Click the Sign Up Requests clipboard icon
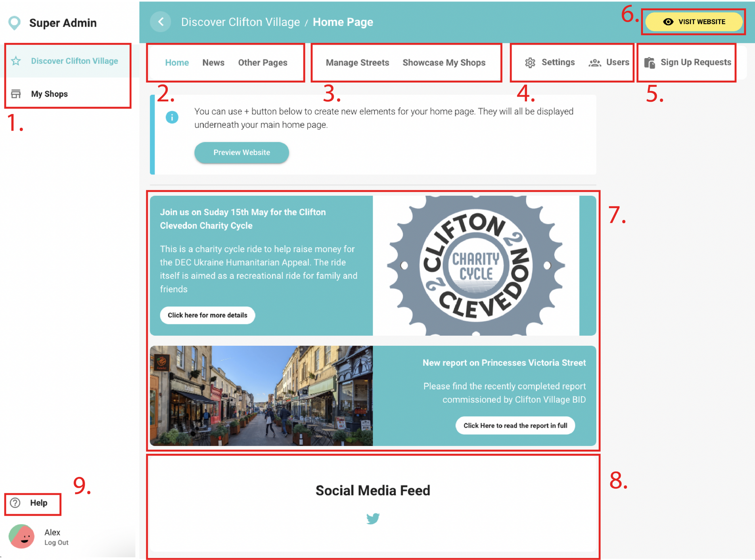 [649, 63]
